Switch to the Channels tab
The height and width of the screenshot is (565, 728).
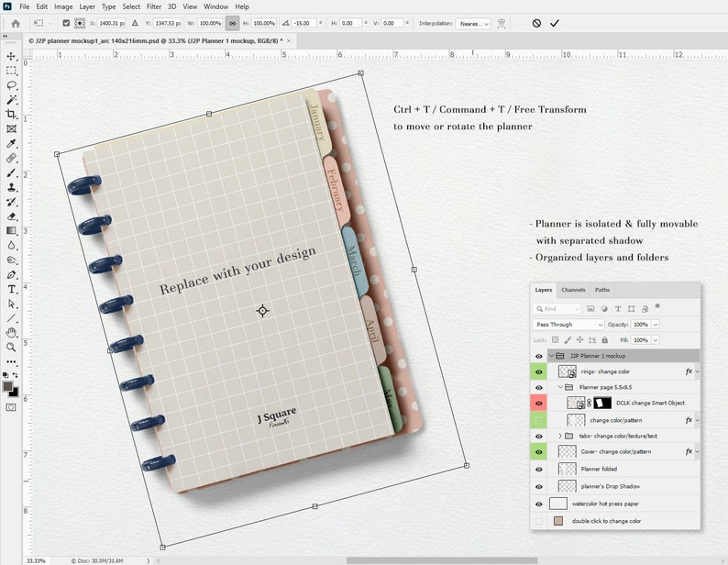(573, 290)
